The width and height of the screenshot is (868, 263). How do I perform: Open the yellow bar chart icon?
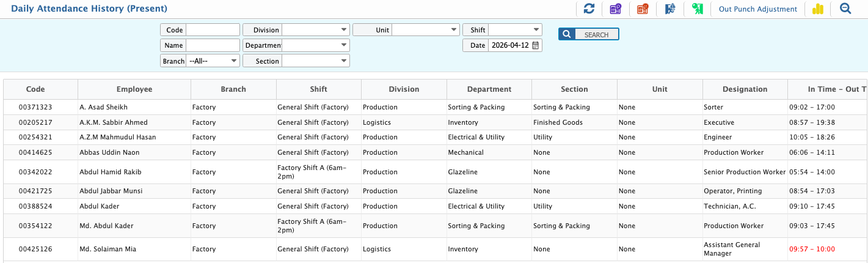[x=818, y=9]
